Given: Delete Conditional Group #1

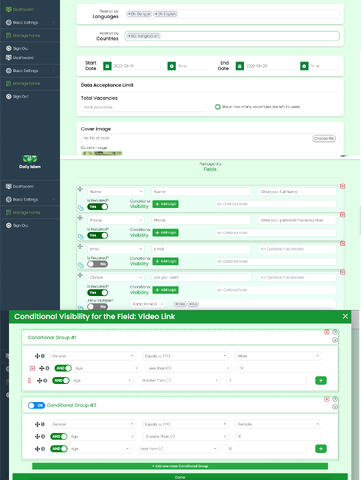Looking at the screenshot, I should (x=327, y=332).
